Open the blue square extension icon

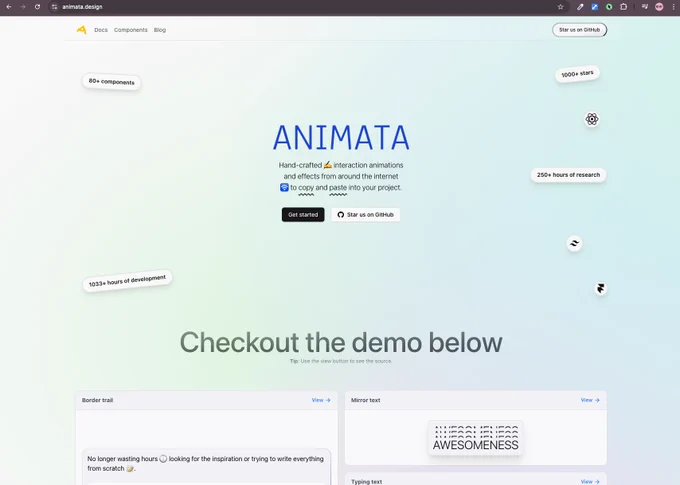(x=595, y=7)
